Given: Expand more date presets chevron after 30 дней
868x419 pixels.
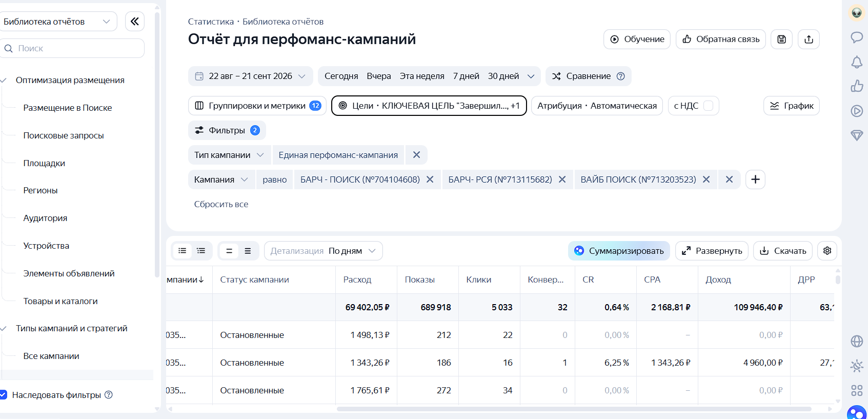Looking at the screenshot, I should tap(531, 76).
